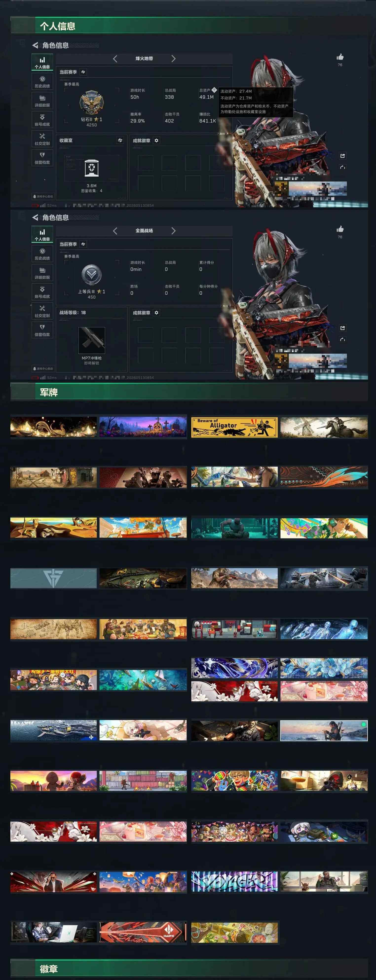
Task: Click the 钻石II rank emblem
Action: 92,103
